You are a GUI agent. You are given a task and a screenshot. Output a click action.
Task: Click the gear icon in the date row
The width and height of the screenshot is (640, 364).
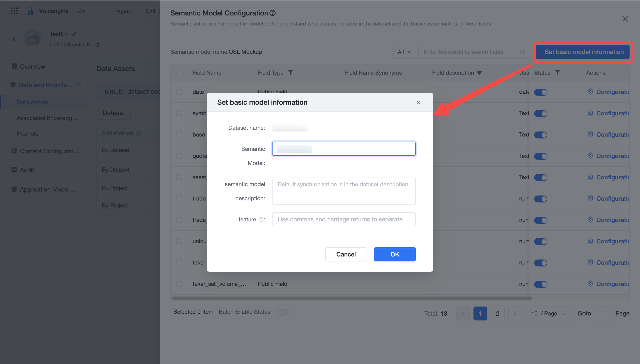tap(590, 91)
